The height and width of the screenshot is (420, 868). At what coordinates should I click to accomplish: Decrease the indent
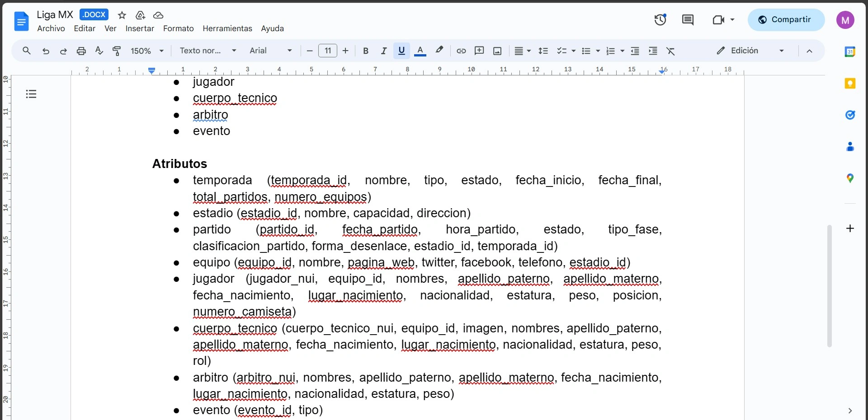pos(635,51)
